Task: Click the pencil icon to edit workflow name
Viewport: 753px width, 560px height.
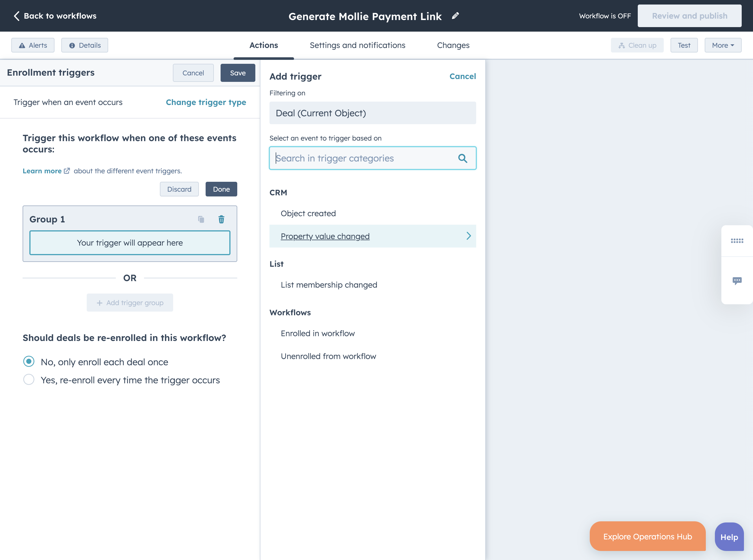Action: 456,16
